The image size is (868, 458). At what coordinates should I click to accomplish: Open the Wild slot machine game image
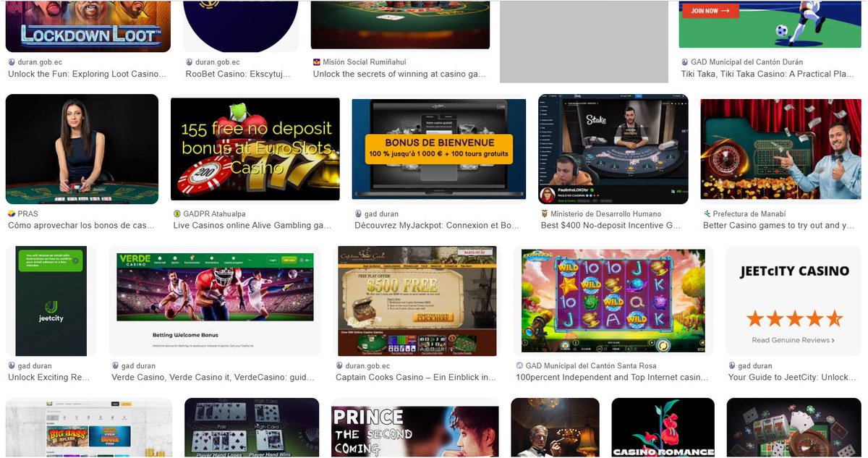point(613,301)
